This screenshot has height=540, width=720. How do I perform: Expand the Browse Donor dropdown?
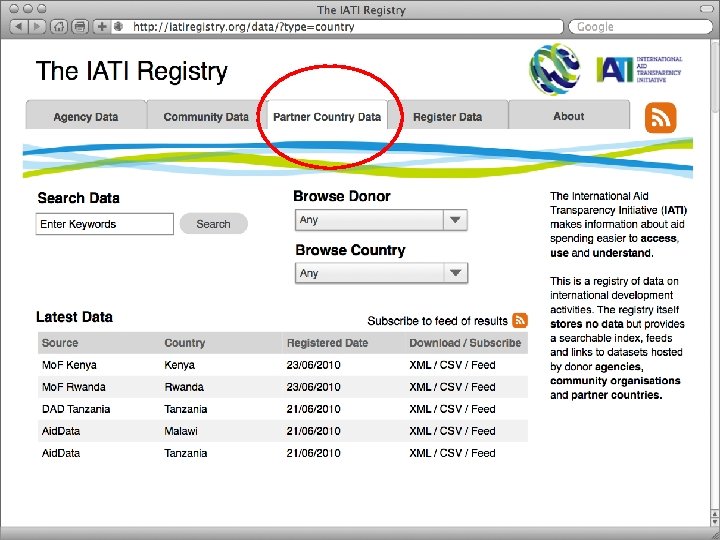[x=381, y=220]
